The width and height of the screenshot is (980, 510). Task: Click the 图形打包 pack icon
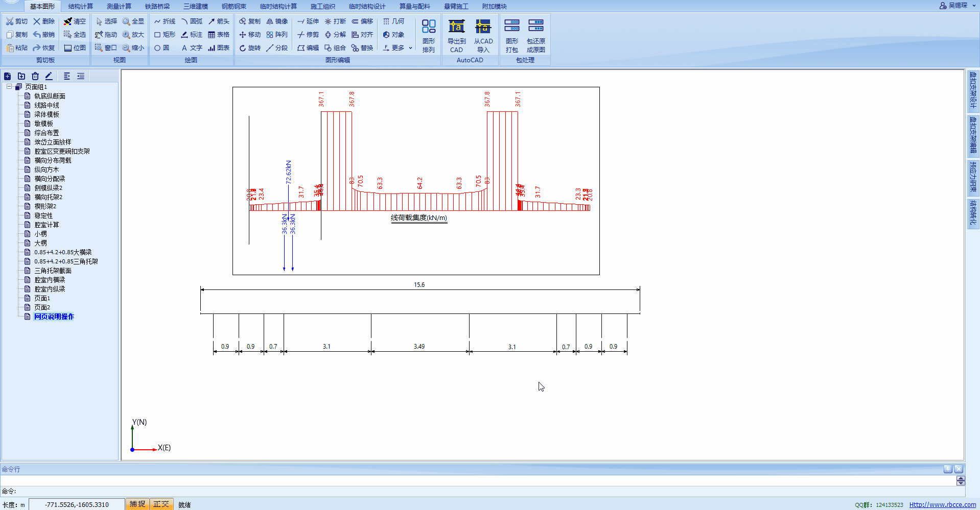[511, 35]
